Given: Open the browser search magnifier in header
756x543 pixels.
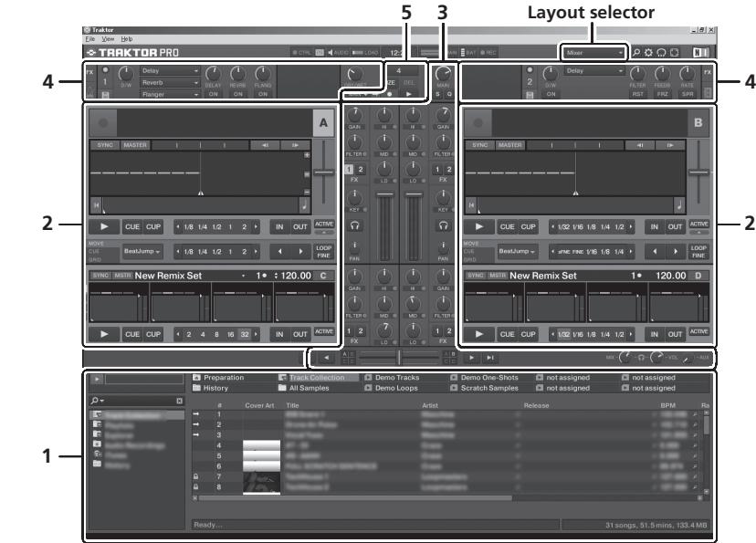Looking at the screenshot, I should pos(636,53).
